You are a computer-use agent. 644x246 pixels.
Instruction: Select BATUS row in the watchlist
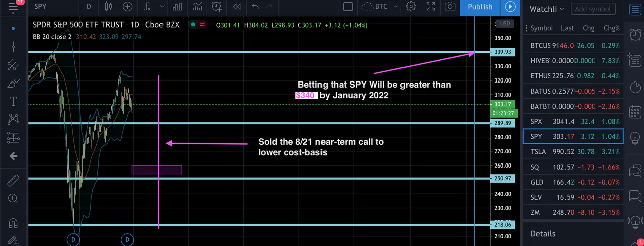click(x=573, y=91)
